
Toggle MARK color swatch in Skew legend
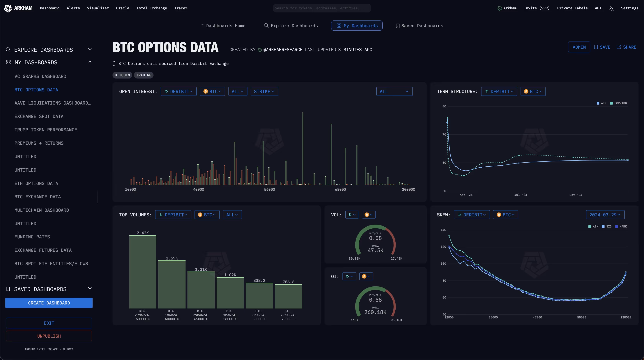point(617,227)
